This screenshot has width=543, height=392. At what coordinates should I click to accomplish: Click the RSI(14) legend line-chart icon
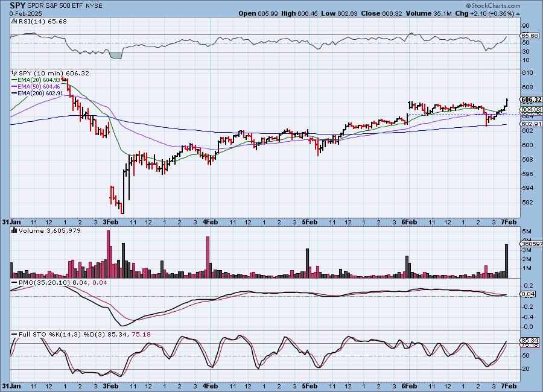pos(14,21)
